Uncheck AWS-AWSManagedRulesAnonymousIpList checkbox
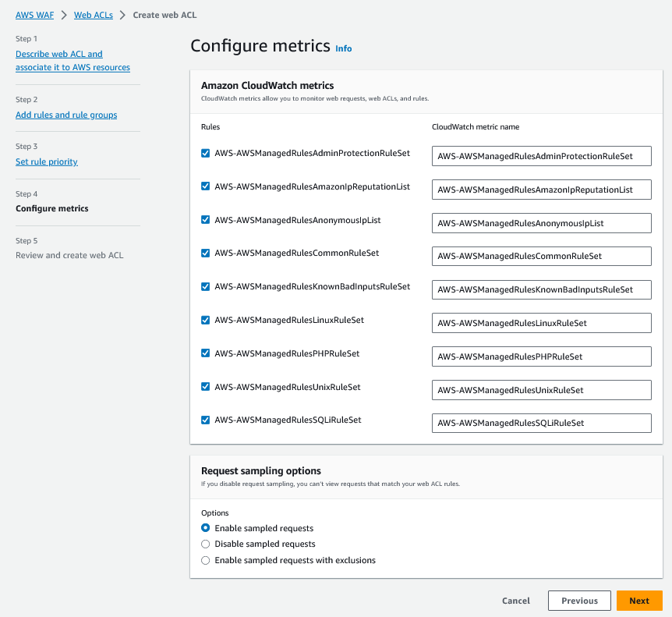The height and width of the screenshot is (617, 672). click(206, 220)
